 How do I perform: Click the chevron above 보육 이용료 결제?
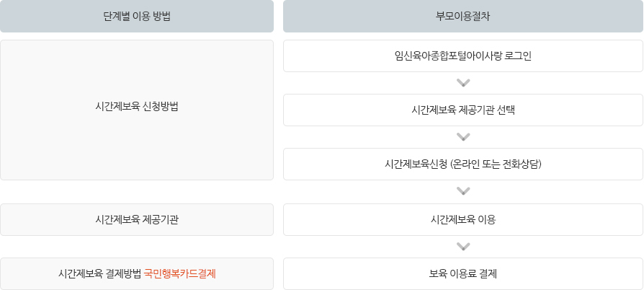click(x=463, y=247)
